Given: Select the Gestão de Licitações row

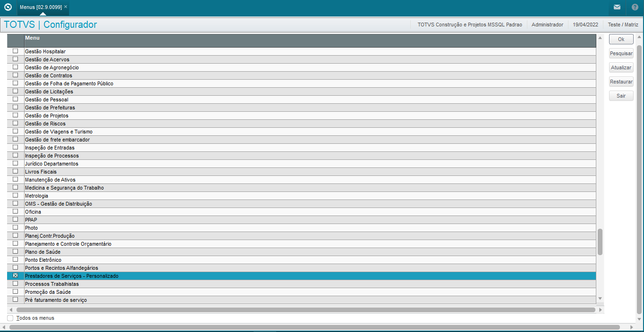Looking at the screenshot, I should click(301, 91).
